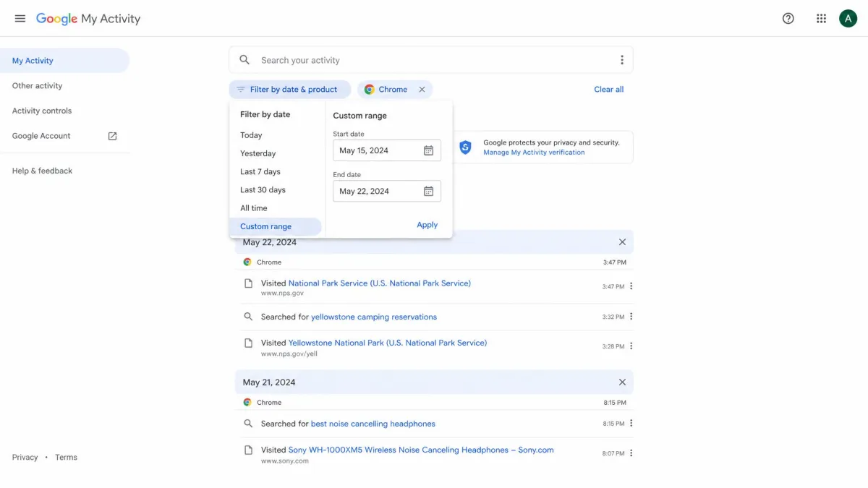The image size is (868, 488).
Task: Open options for noise cancelling headphones search
Action: 631,424
